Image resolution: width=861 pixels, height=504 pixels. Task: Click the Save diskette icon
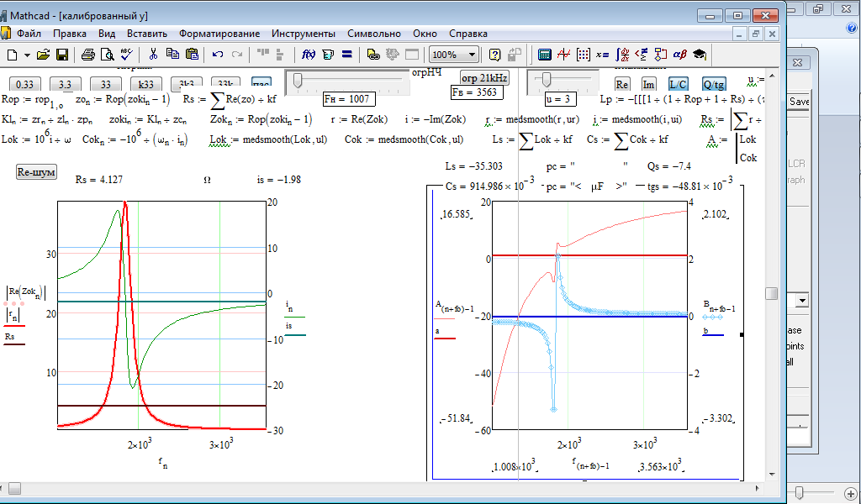click(62, 55)
